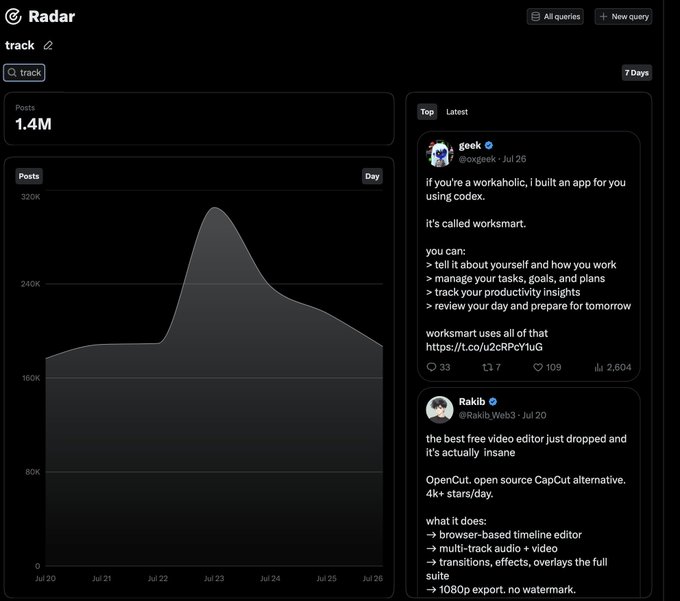Click the 320K y-axis label
This screenshot has width=680, height=601.
click(x=30, y=197)
